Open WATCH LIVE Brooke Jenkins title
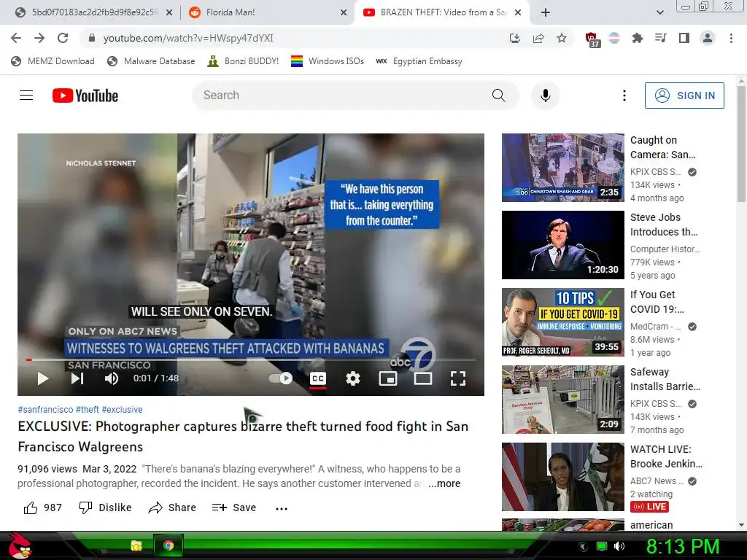Screen dimensions: 747x560 pyautogui.click(x=666, y=456)
